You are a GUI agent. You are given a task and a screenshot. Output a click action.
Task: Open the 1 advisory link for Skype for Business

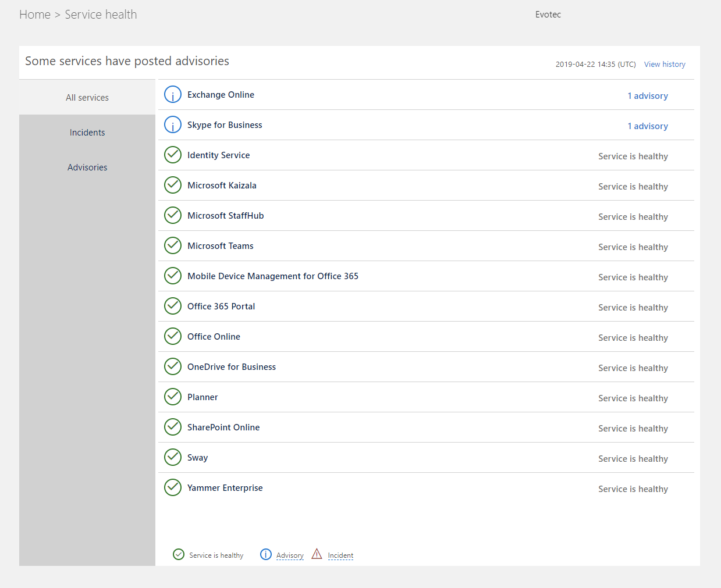[x=648, y=125]
